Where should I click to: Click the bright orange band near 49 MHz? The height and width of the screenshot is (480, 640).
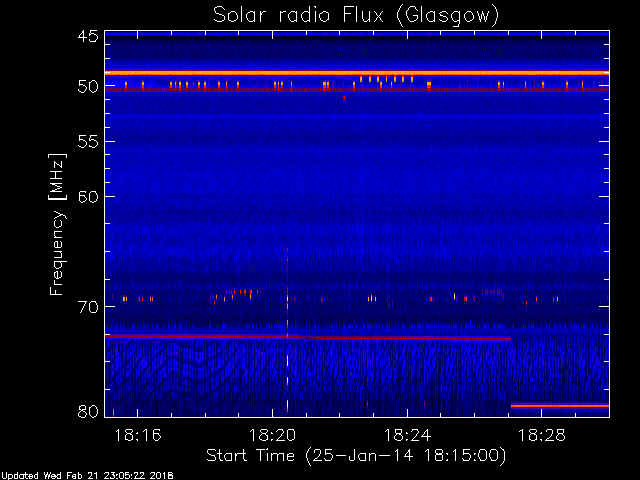click(357, 73)
